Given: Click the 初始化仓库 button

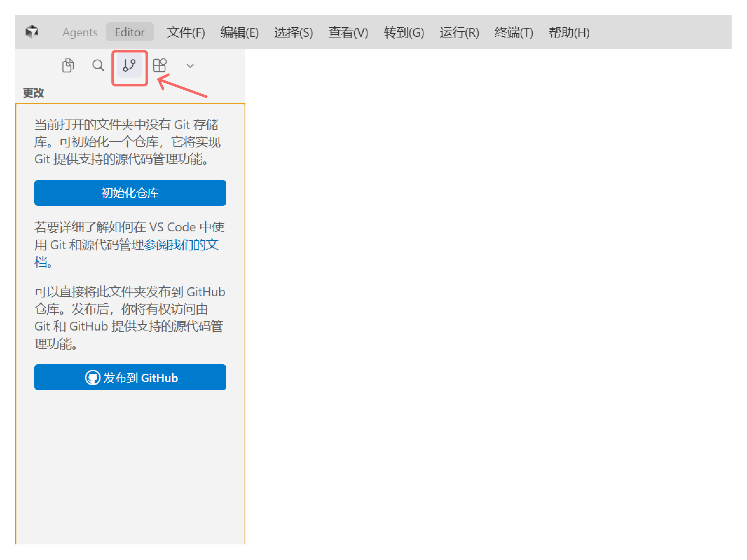Looking at the screenshot, I should pos(130,193).
